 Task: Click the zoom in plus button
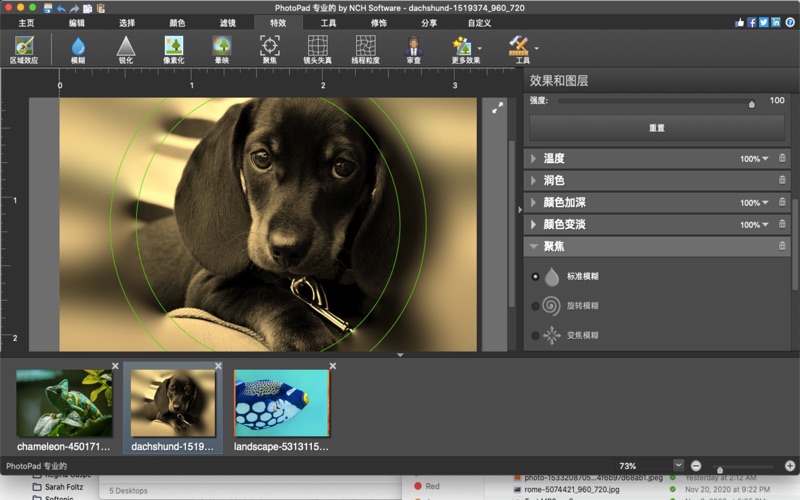[789, 466]
